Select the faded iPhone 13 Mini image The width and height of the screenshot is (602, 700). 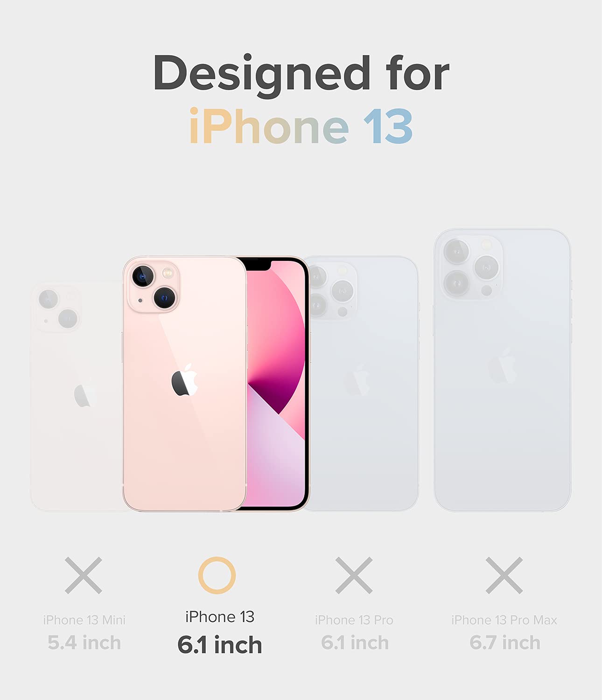(77, 397)
